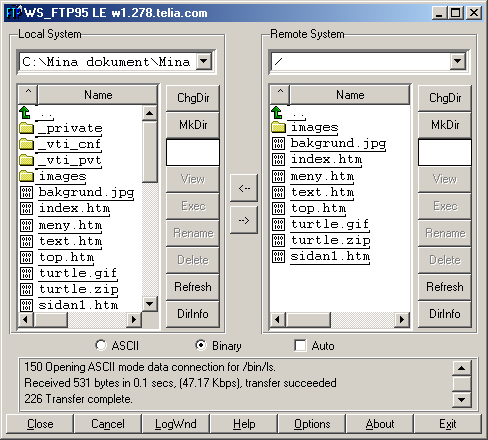Expand the remote directory path dropdown

coord(457,61)
